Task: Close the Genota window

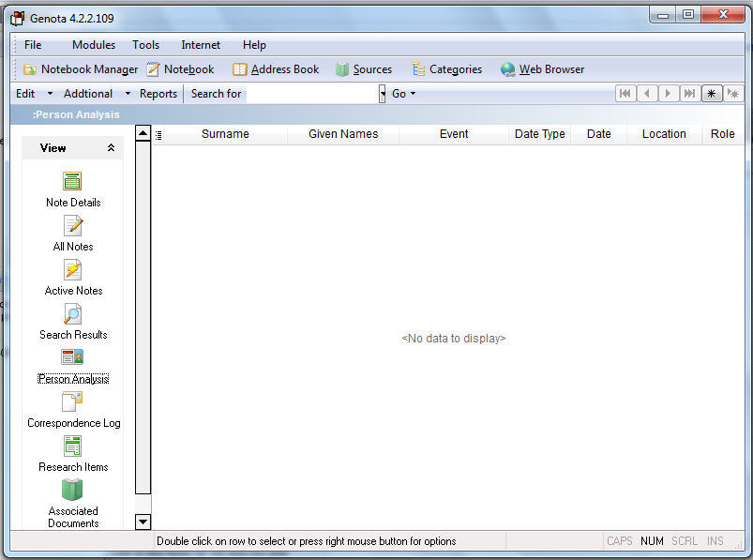Action: (x=723, y=15)
